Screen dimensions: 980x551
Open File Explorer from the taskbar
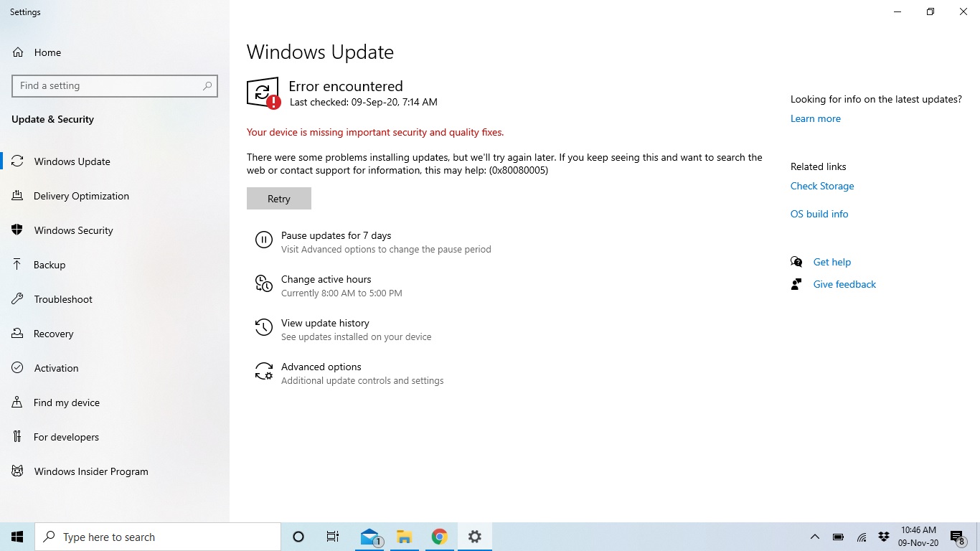pyautogui.click(x=405, y=537)
